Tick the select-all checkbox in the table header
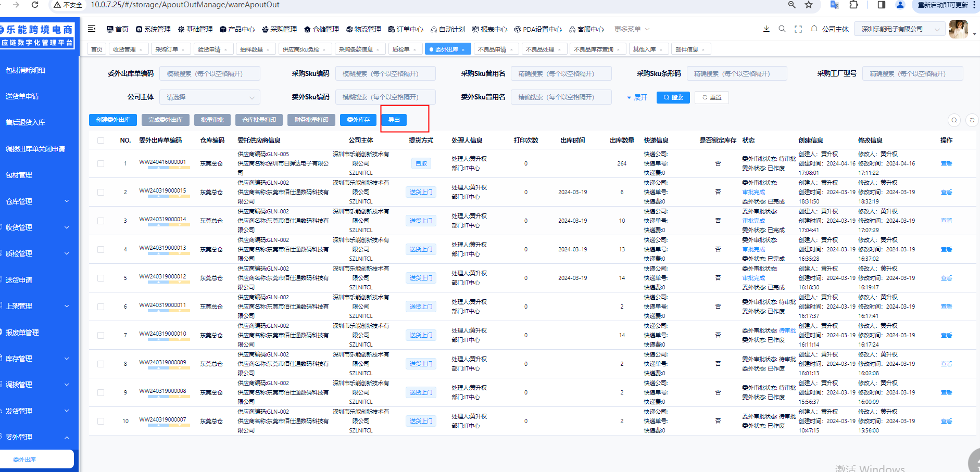This screenshot has height=472, width=980. [101, 141]
